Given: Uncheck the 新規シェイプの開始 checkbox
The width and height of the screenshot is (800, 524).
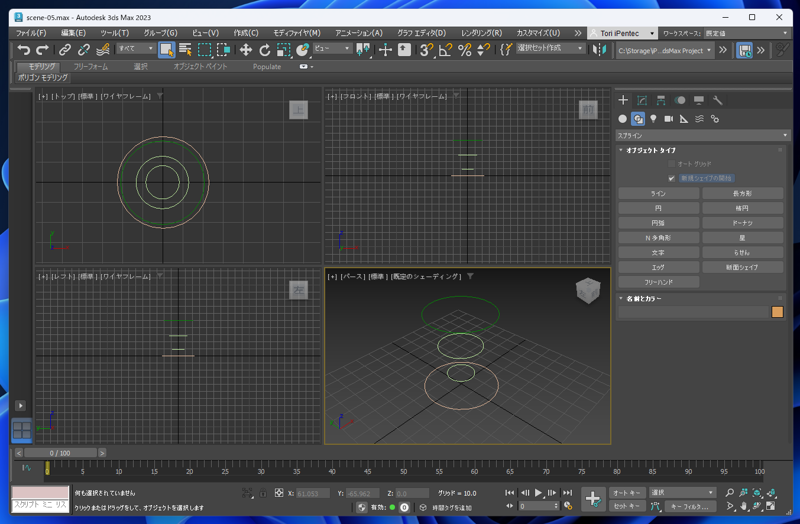Looking at the screenshot, I should pyautogui.click(x=671, y=178).
